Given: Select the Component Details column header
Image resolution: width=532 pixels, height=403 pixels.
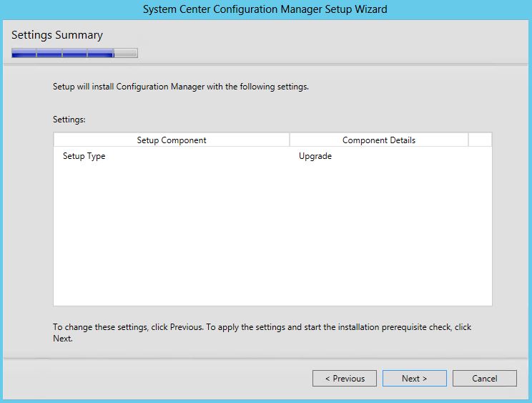Looking at the screenshot, I should click(x=379, y=140).
